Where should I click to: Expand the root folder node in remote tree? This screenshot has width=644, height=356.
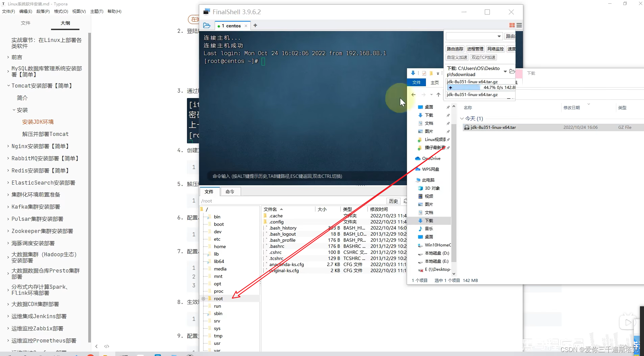203,299
